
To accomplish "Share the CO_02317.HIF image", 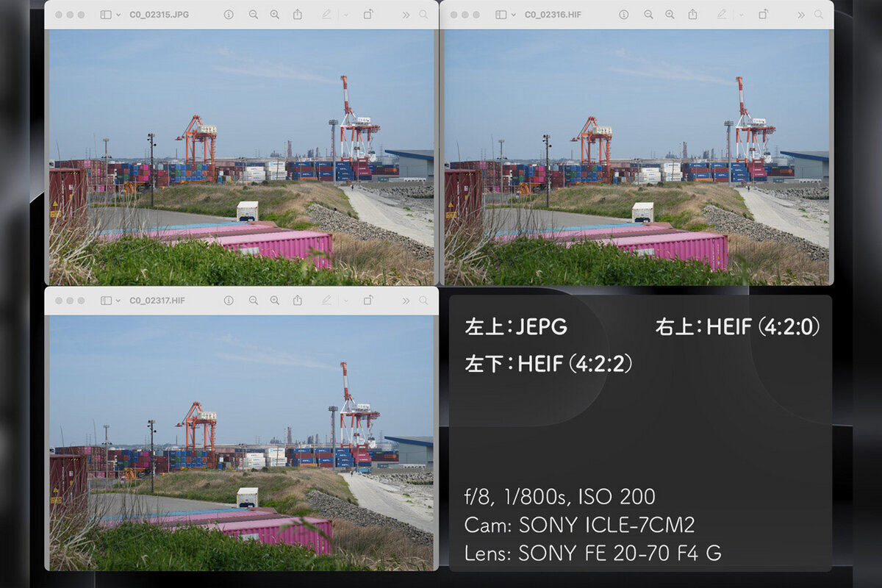I will pyautogui.click(x=298, y=301).
